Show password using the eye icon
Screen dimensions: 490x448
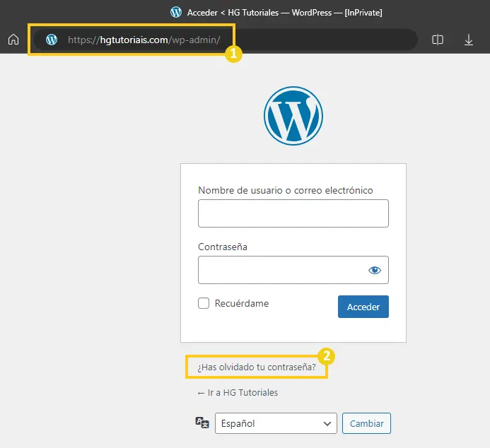point(374,270)
